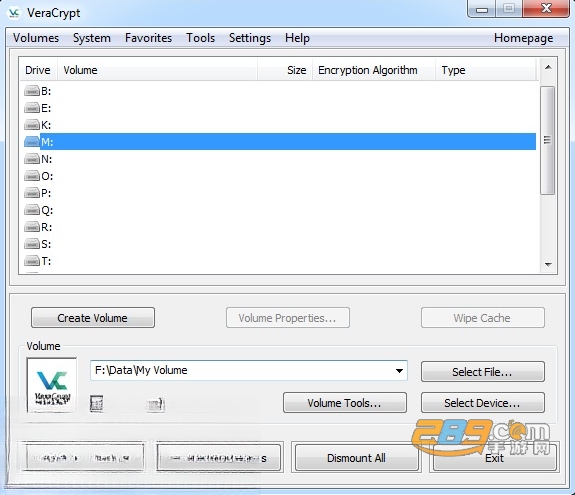
Task: Click the Create Volume button
Action: point(93,318)
